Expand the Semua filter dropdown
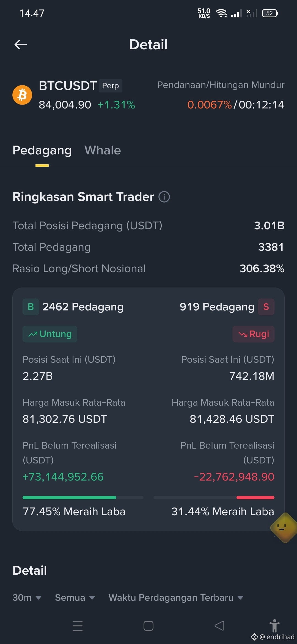297x644 pixels. click(x=75, y=597)
